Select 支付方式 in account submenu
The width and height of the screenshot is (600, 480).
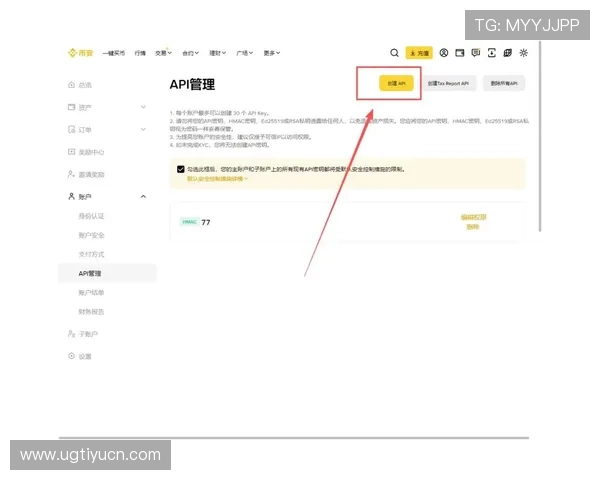[91, 254]
